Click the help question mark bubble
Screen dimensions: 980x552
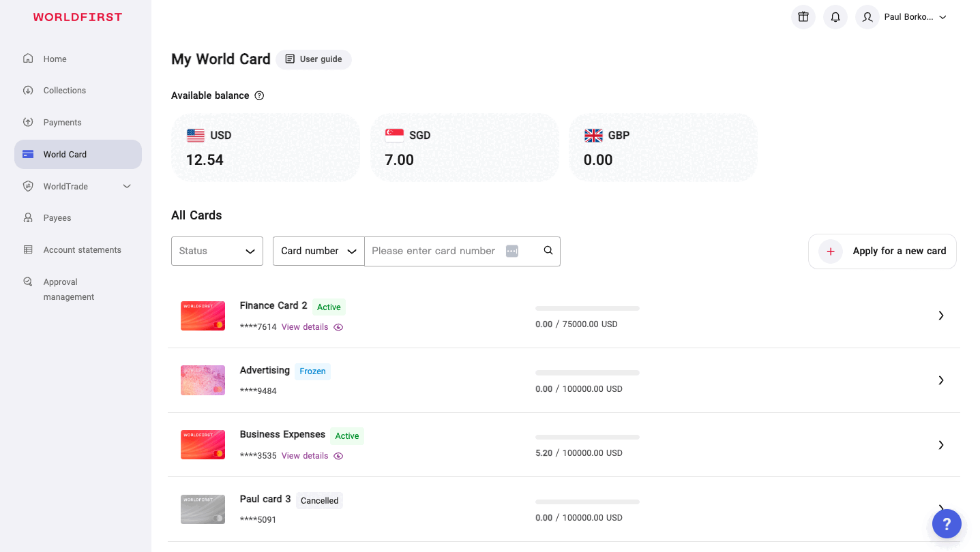(947, 524)
